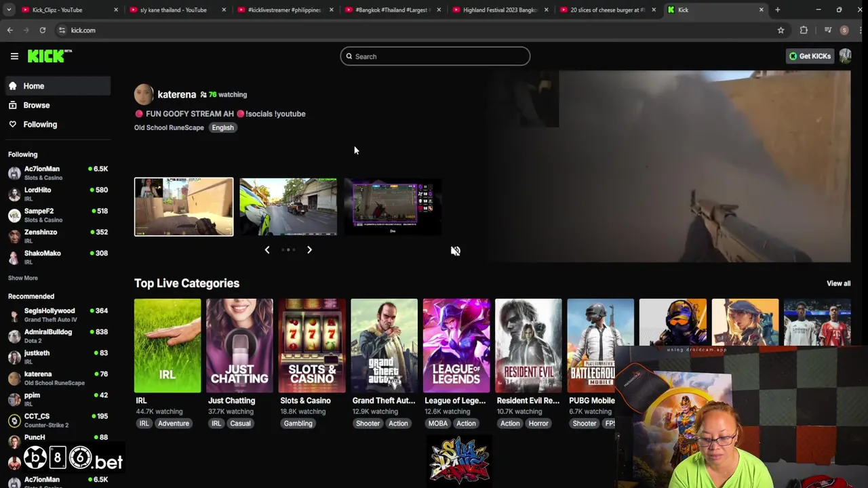Expand Show more in Following list
The image size is (868, 488).
pos(23,278)
